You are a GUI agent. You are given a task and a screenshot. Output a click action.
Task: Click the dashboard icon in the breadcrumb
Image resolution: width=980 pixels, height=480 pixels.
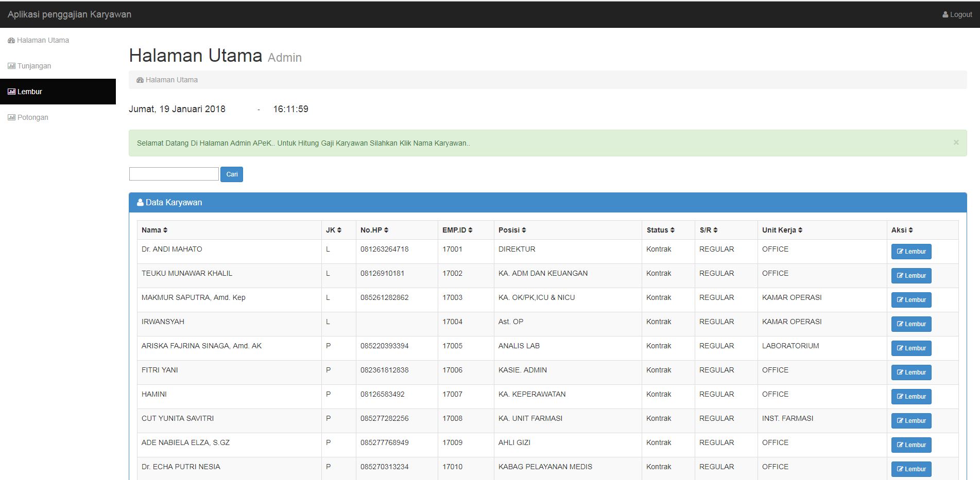(140, 80)
